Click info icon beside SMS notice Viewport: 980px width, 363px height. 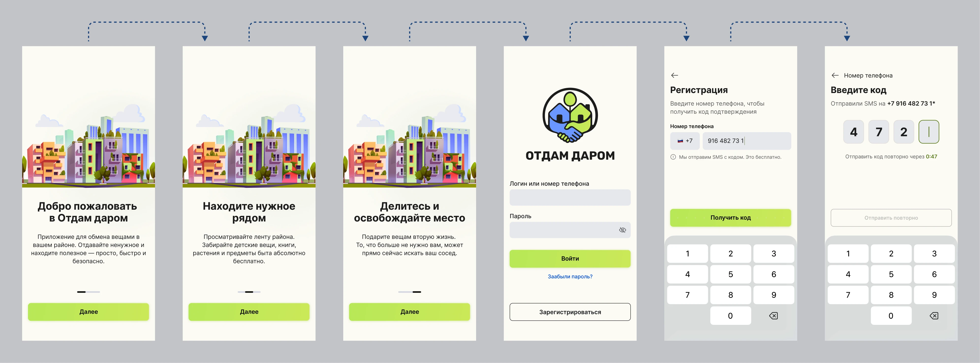pos(673,157)
